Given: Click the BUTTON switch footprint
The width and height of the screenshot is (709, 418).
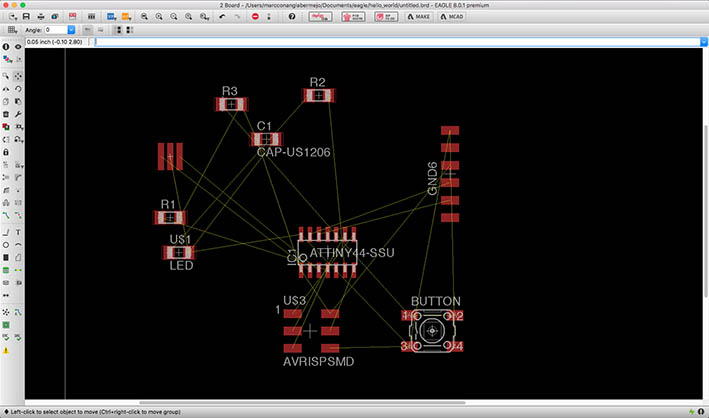Looking at the screenshot, I should [x=432, y=331].
